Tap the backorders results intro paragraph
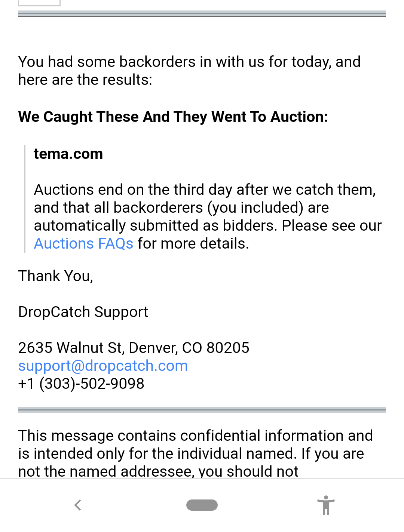This screenshot has height=532, width=404. (189, 71)
